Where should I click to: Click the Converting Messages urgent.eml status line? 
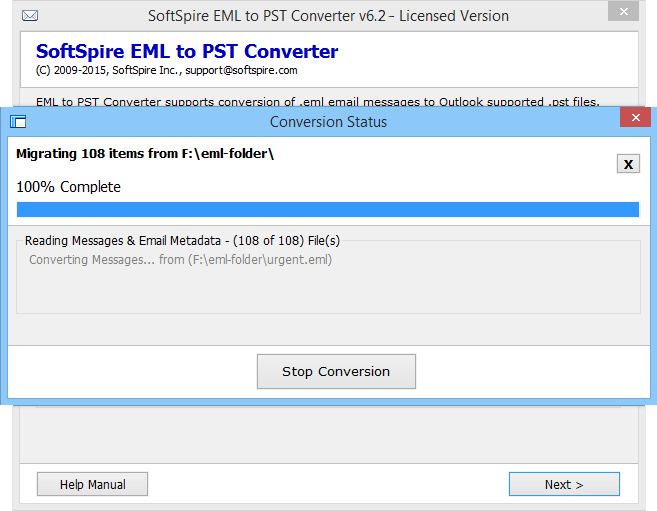click(181, 260)
